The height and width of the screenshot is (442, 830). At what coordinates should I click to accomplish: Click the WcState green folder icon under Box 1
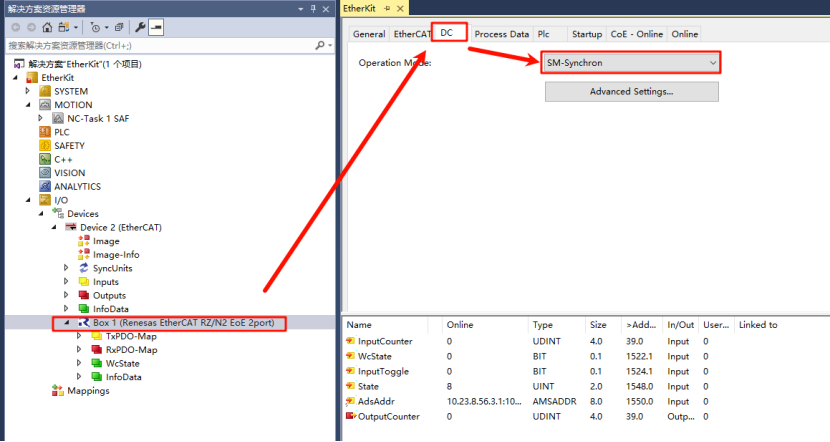click(96, 363)
